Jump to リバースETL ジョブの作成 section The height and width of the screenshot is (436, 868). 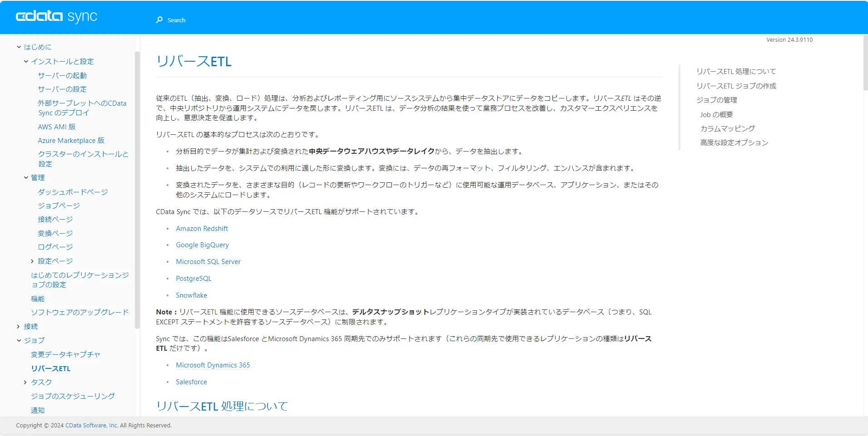point(736,86)
